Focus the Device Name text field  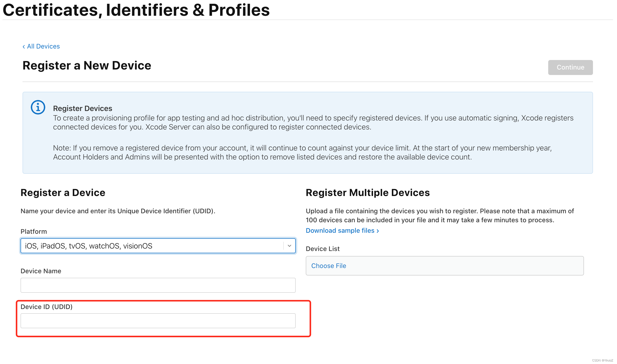(158, 285)
